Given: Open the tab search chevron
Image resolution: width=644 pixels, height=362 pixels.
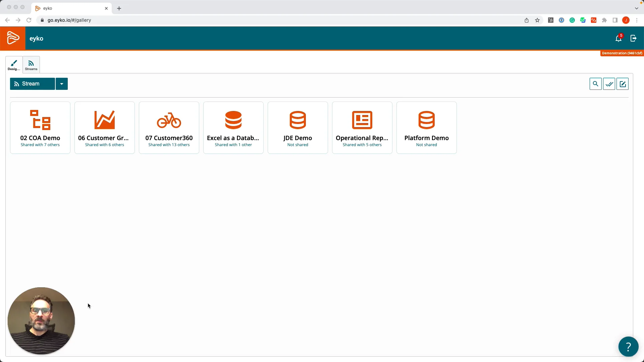Looking at the screenshot, I should (636, 8).
